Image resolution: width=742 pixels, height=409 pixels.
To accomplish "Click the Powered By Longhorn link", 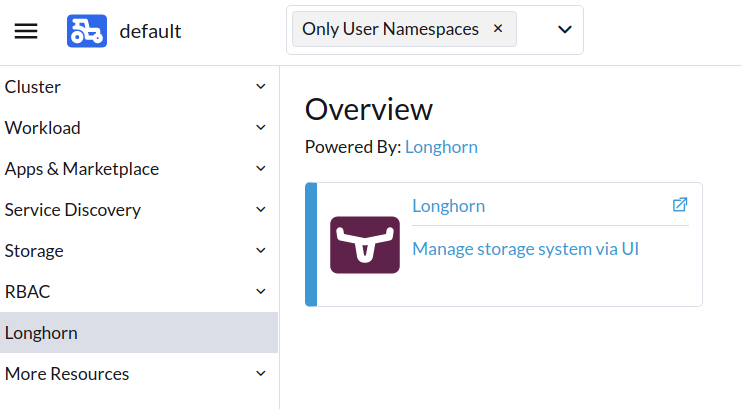I will (441, 147).
